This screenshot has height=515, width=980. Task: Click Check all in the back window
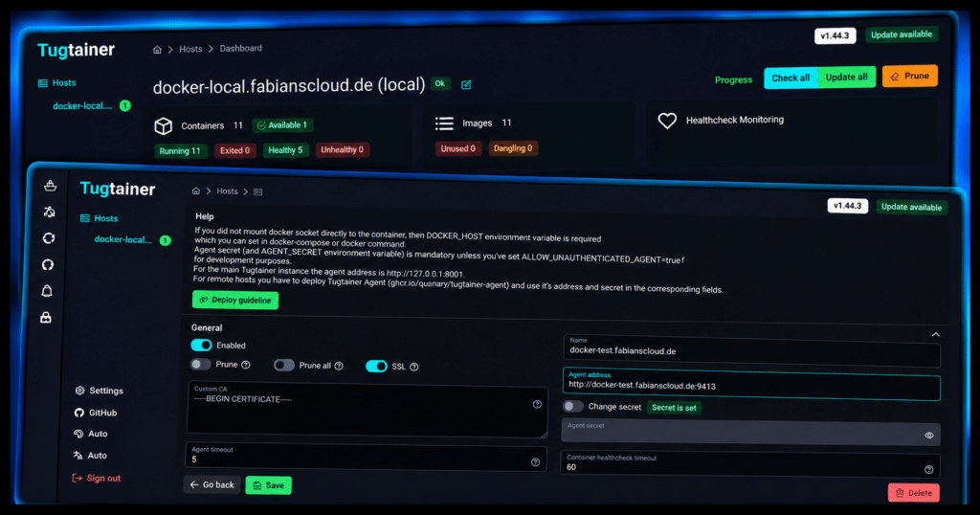click(791, 78)
